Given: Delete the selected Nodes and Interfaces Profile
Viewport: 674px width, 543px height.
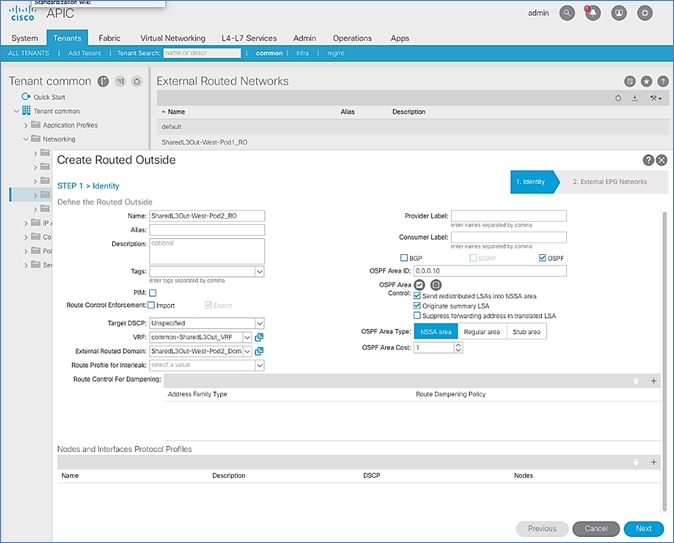Looking at the screenshot, I should click(636, 462).
